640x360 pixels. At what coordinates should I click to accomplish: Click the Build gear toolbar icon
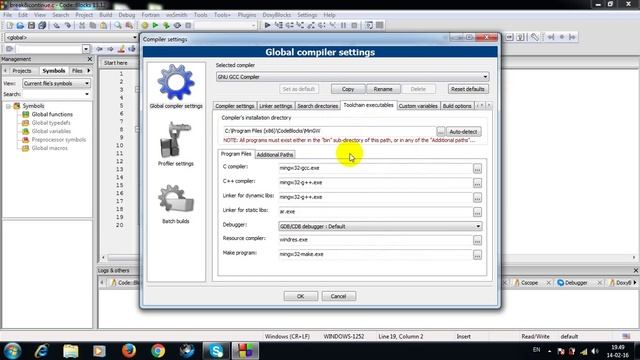pyautogui.click(x=144, y=25)
